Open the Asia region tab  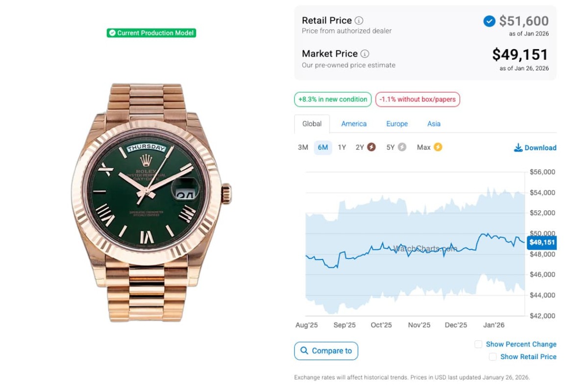(x=434, y=124)
